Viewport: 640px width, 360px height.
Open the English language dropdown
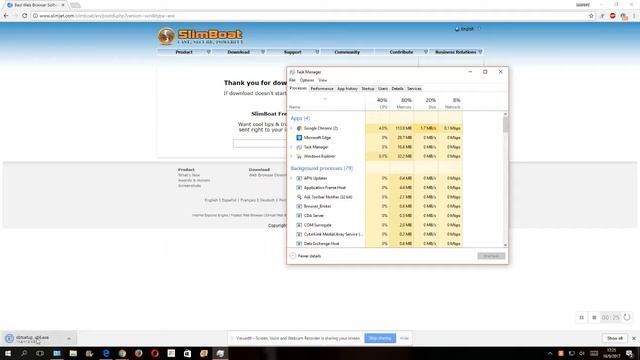[468, 29]
